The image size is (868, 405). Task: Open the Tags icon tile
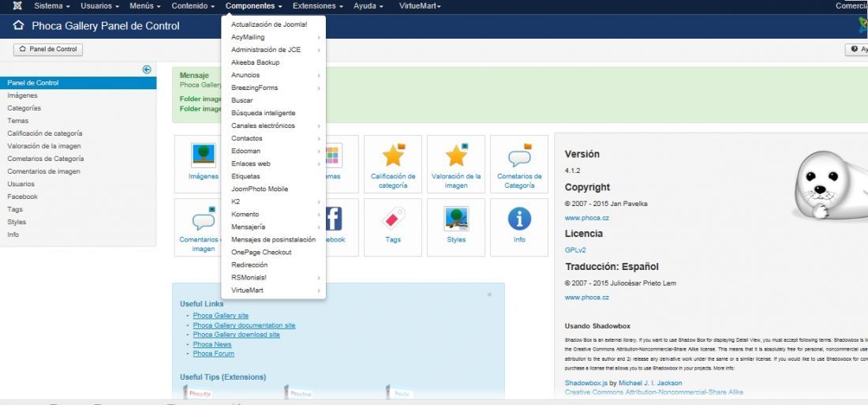(x=393, y=219)
